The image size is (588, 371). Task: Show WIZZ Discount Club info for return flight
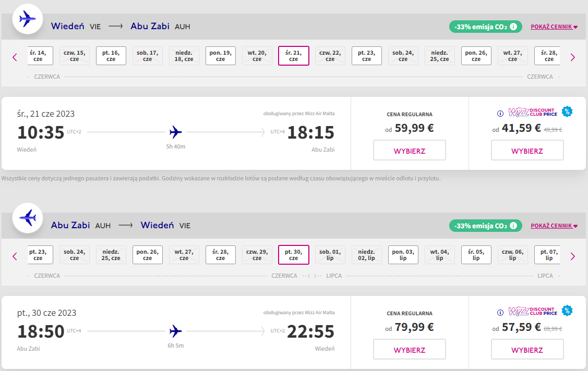pos(500,313)
